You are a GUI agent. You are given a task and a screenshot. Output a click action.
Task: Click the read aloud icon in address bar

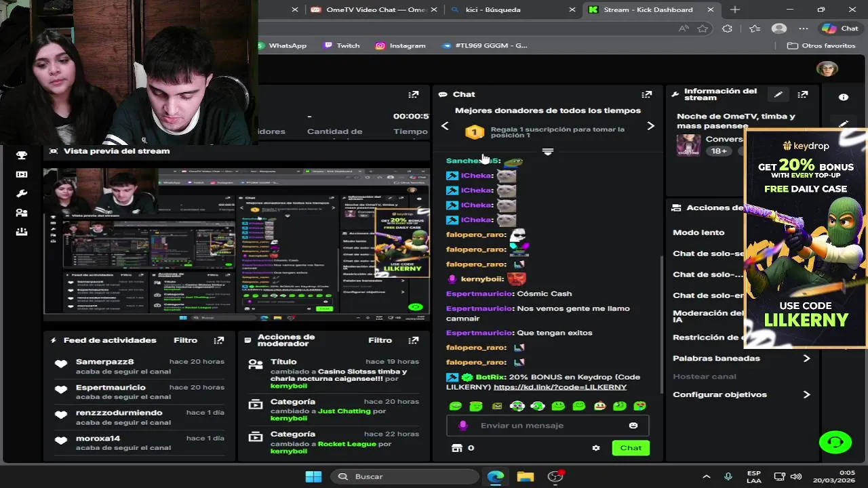pos(684,28)
